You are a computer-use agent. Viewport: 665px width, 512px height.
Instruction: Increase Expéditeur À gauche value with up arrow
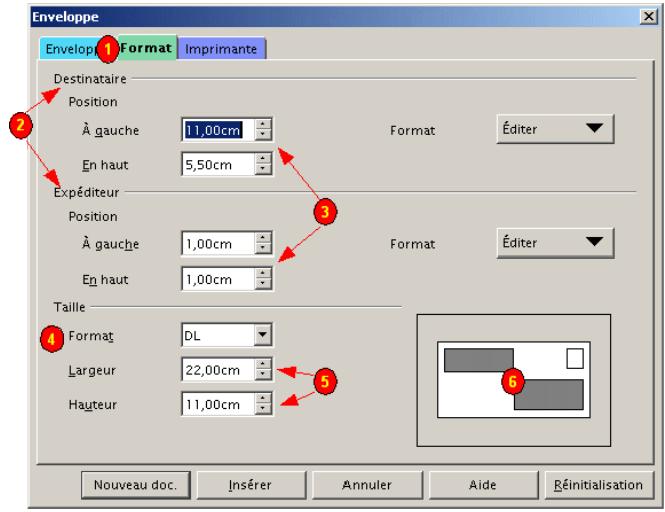(x=263, y=238)
